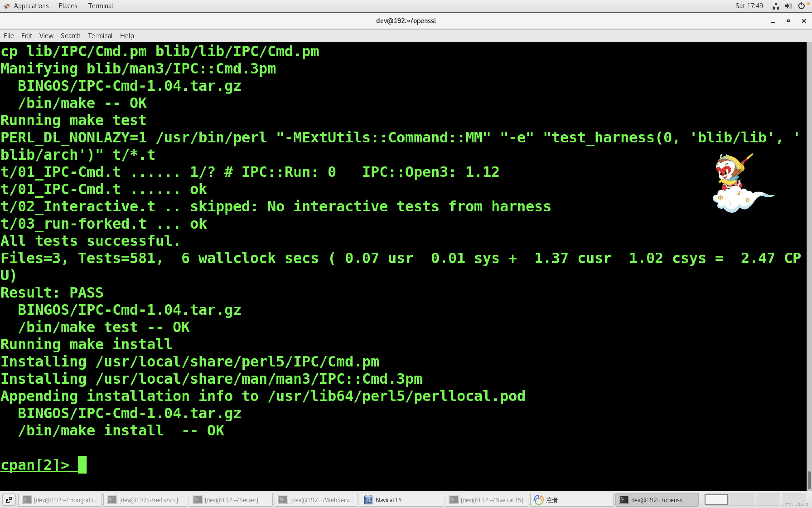
Task: Open the volume speaker icon
Action: click(x=788, y=6)
